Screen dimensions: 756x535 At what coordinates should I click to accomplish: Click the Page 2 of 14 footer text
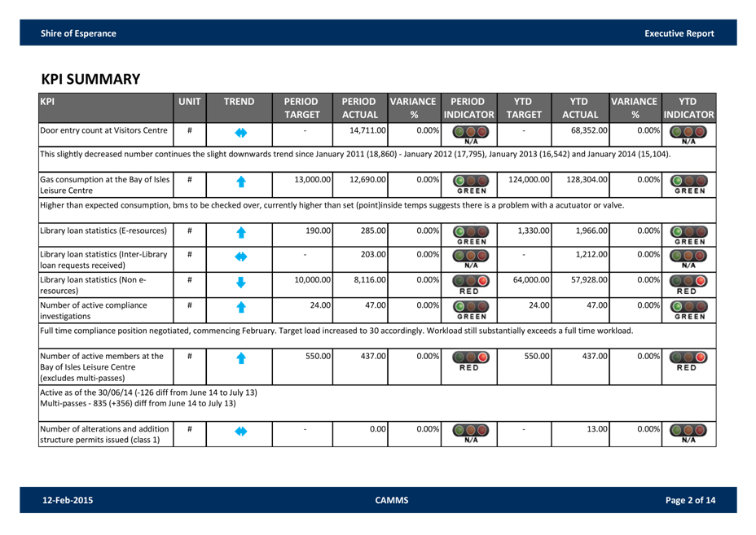coord(690,500)
